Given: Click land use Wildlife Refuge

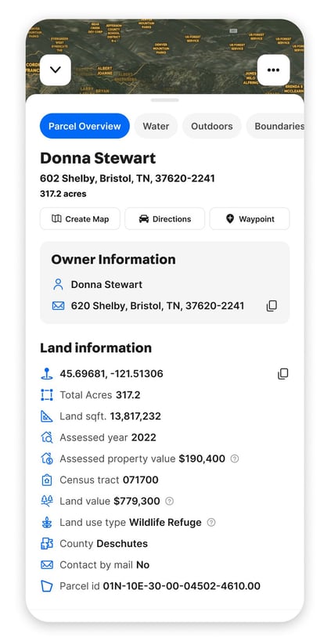Looking at the screenshot, I should click(166, 523).
